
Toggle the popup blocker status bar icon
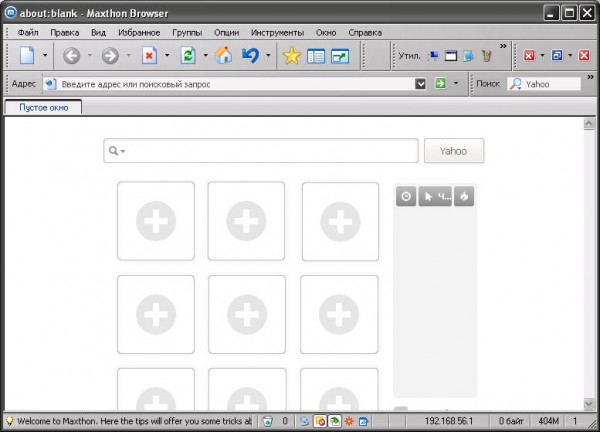[320, 421]
